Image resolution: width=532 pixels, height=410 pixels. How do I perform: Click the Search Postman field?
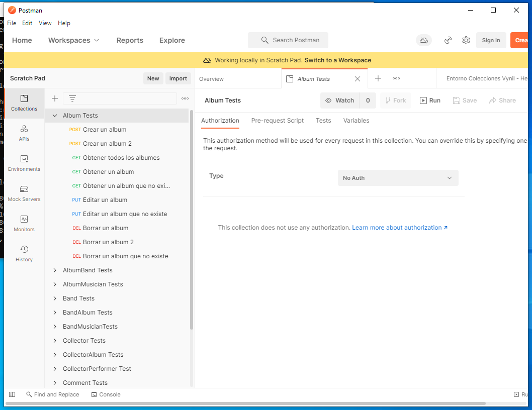pos(288,40)
